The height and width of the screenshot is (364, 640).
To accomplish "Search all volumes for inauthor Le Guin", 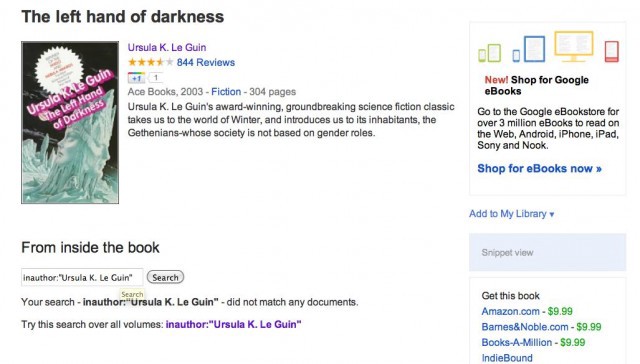I will click(233, 324).
